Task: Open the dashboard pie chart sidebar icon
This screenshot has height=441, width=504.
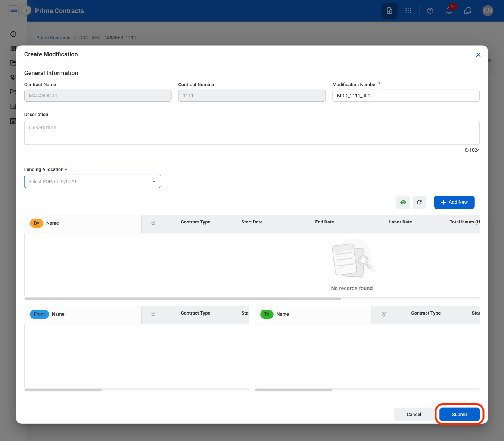Action: tap(13, 34)
